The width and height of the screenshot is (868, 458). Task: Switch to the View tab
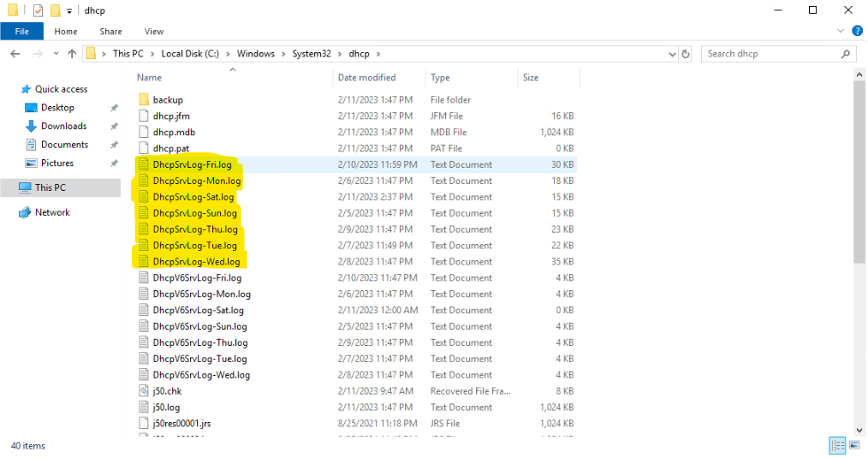click(x=154, y=32)
